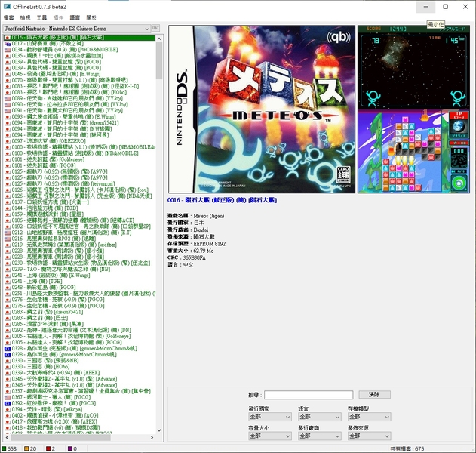Click the purple status square showing 0
The image size is (476, 453).
click(70, 448)
